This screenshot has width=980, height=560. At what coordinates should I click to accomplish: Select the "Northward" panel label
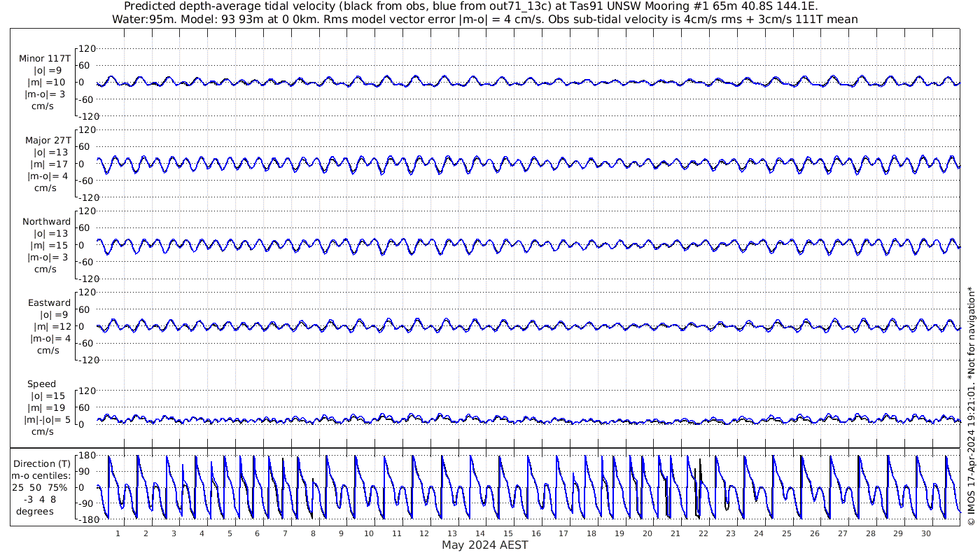tap(47, 221)
